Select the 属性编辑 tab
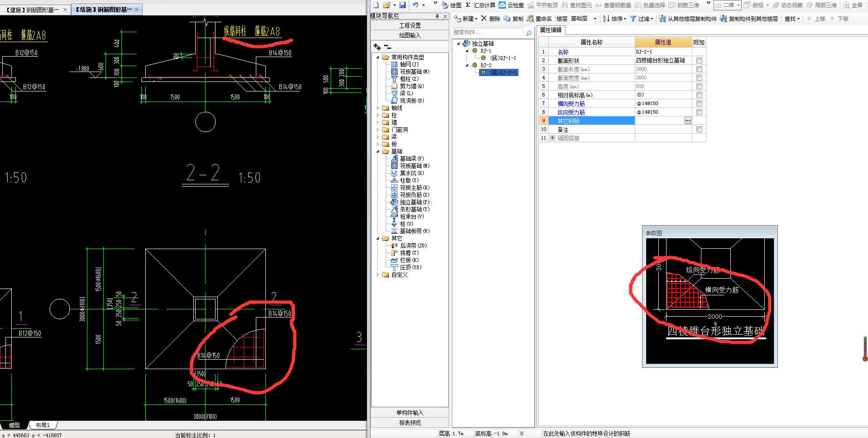 (x=551, y=30)
